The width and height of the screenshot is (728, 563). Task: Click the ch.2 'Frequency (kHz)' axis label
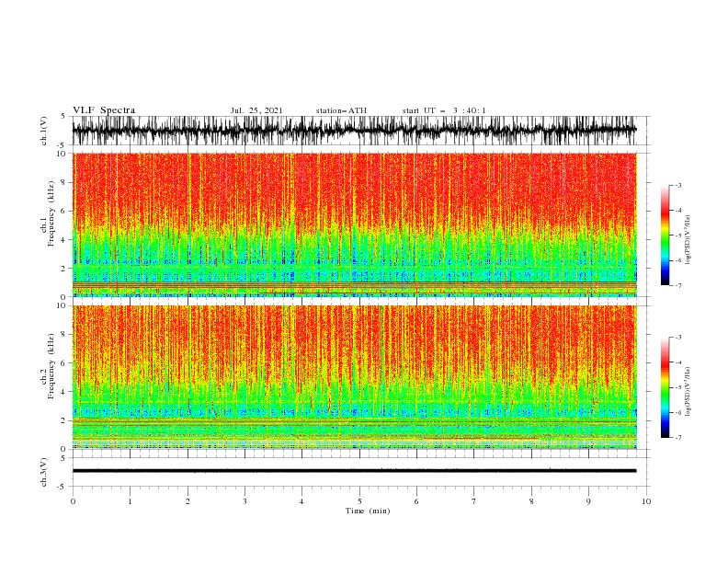[x=51, y=366]
